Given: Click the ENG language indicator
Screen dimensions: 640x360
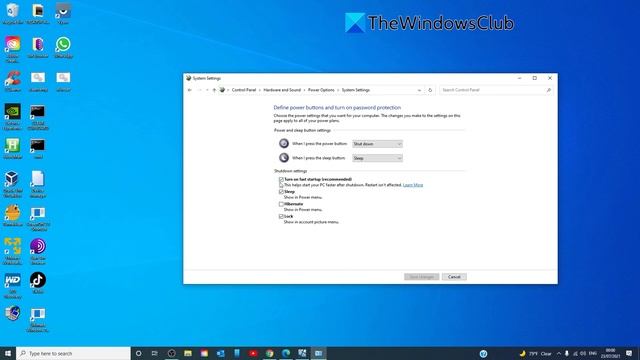Looking at the screenshot, I should tap(593, 353).
